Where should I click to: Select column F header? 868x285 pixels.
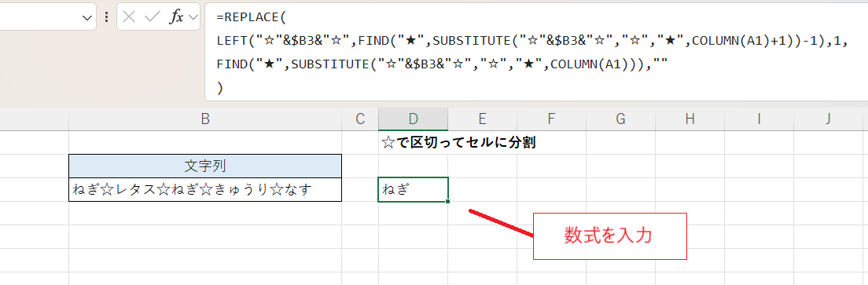(551, 119)
